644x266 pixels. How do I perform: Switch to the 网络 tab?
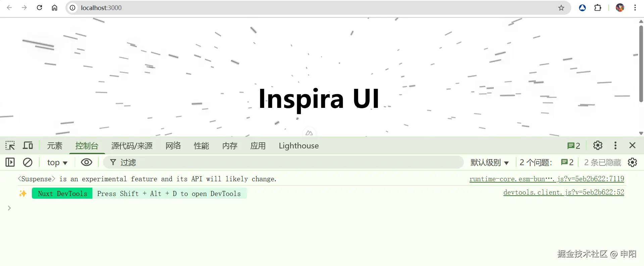(173, 146)
